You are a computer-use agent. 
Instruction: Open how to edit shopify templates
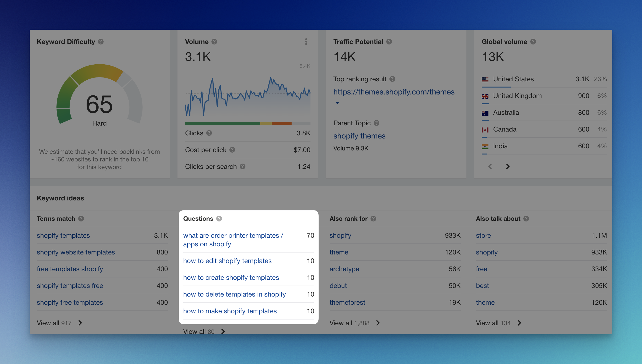tap(227, 261)
